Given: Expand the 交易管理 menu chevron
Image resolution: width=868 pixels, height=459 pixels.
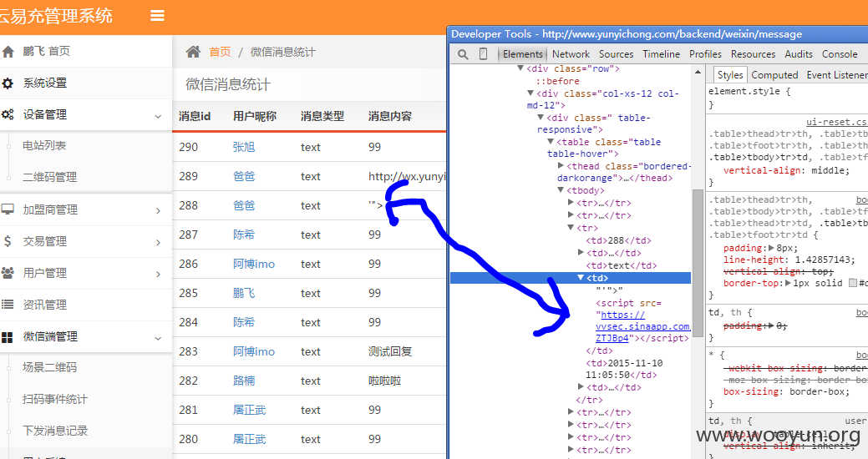Looking at the screenshot, I should [x=159, y=242].
